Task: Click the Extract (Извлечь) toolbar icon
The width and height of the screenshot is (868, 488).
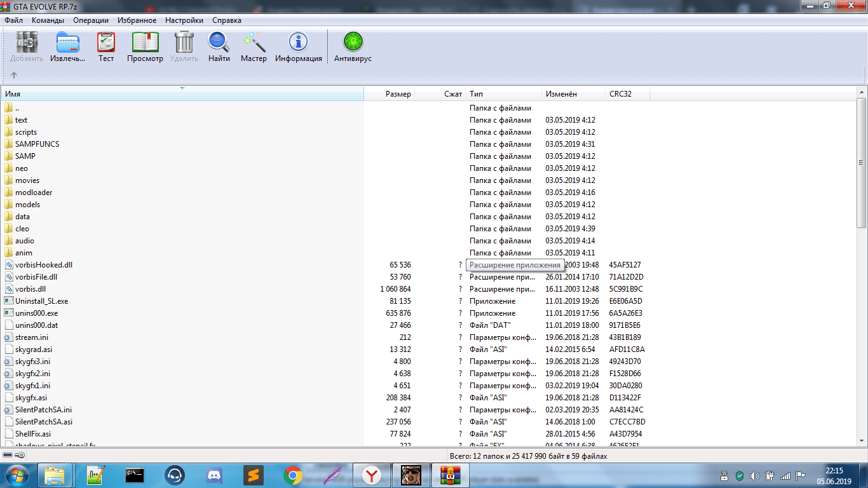Action: click(67, 47)
